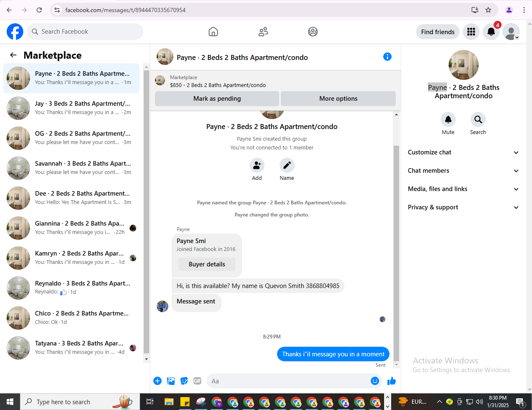The width and height of the screenshot is (532, 410).
Task: Go back in browser history
Action: (9, 10)
